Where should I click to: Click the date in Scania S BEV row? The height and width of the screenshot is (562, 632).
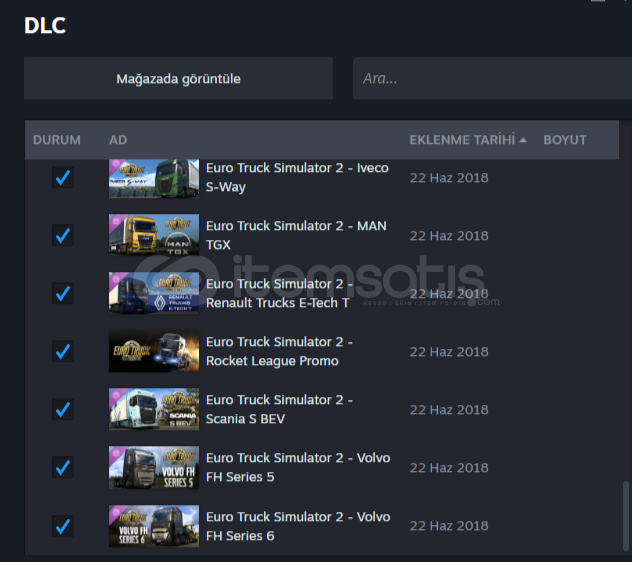449,410
